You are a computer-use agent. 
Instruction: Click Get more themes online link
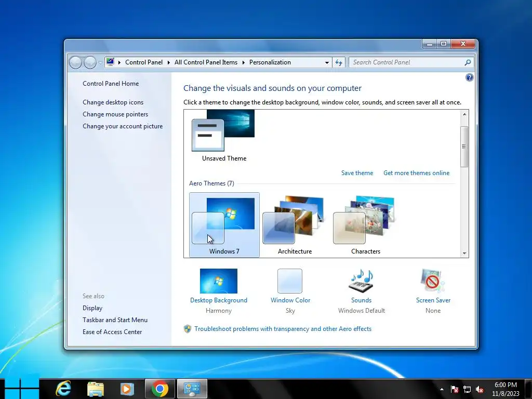pyautogui.click(x=416, y=173)
